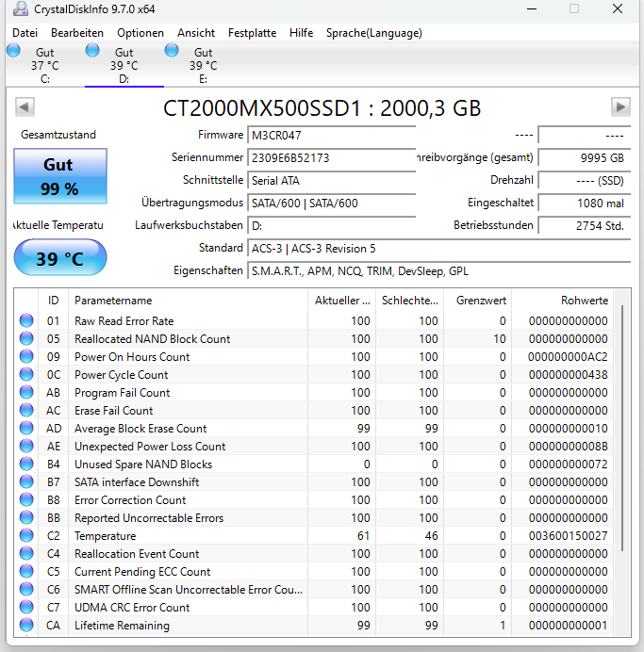Open the Bearbeiten menu
This screenshot has width=644, height=652.
(77, 33)
